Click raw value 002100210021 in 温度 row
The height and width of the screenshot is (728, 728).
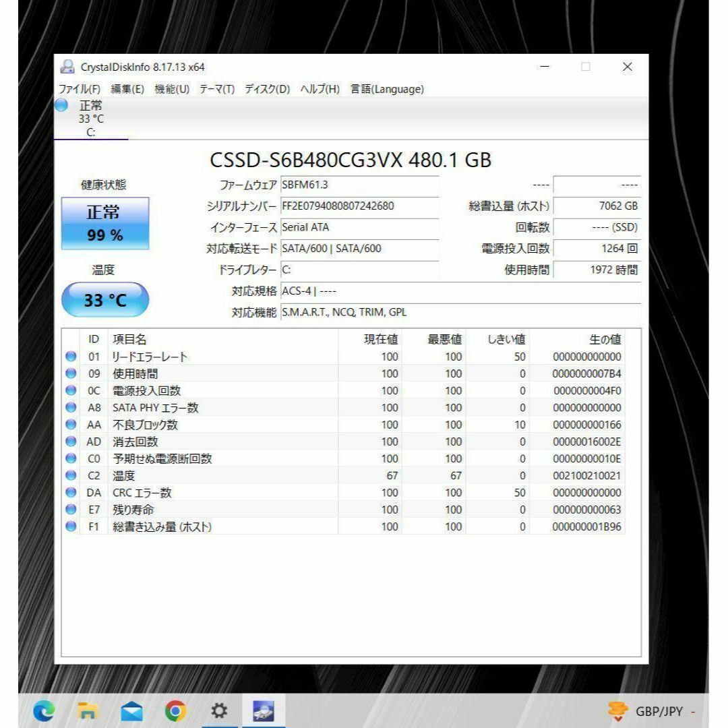pyautogui.click(x=587, y=475)
